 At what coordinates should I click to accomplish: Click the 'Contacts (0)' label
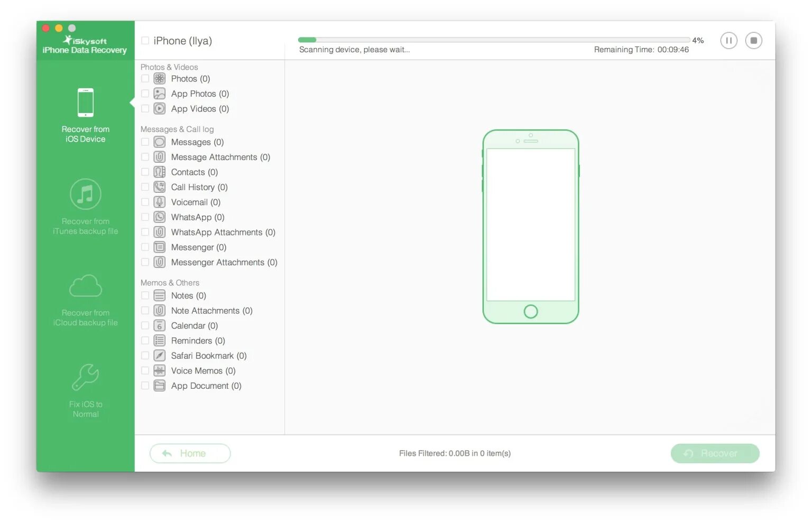click(195, 172)
